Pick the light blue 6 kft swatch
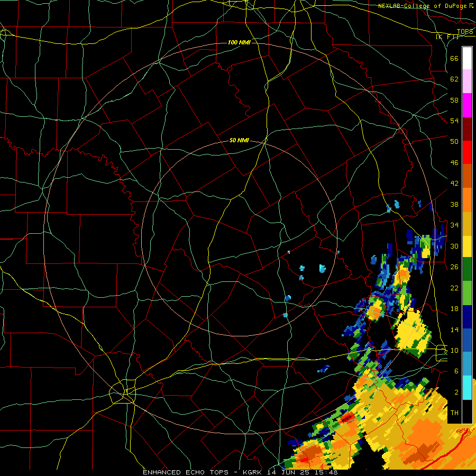476x476 pixels. pos(467,364)
